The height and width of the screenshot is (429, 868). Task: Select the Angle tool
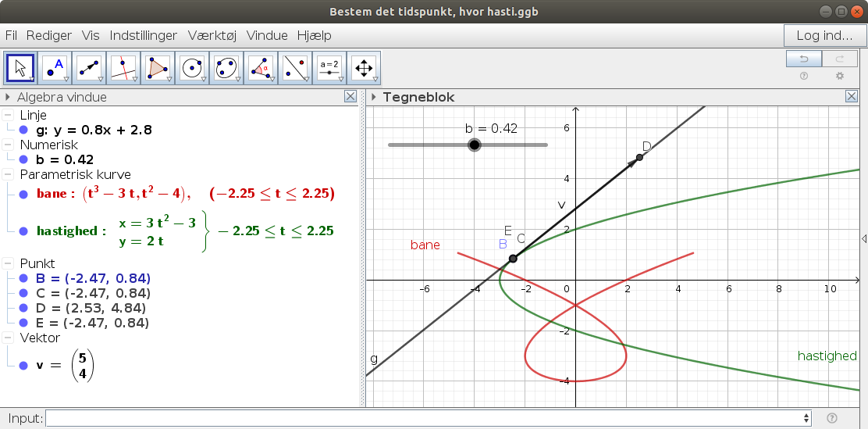point(261,68)
